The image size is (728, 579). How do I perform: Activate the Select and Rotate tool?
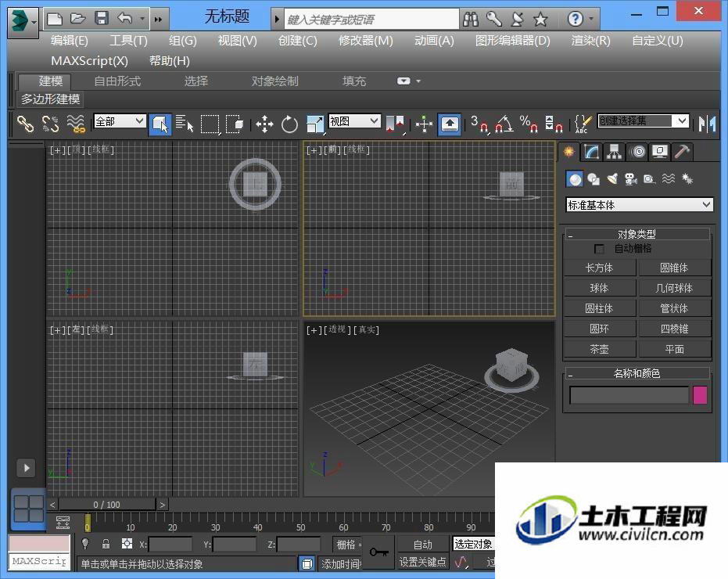pos(289,124)
